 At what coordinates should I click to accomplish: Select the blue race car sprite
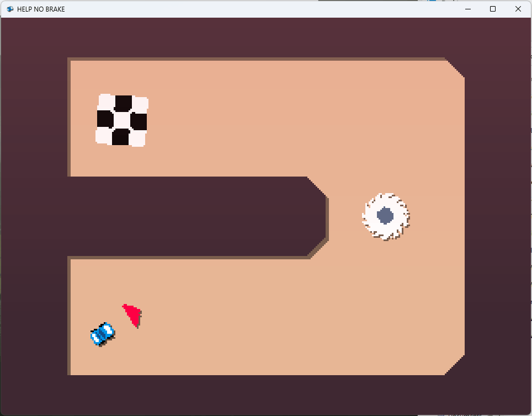click(102, 335)
